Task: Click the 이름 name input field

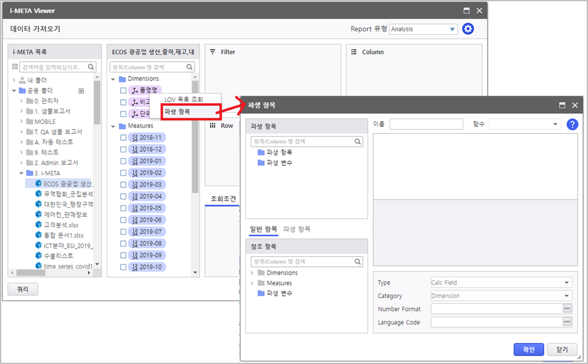Action: [426, 124]
